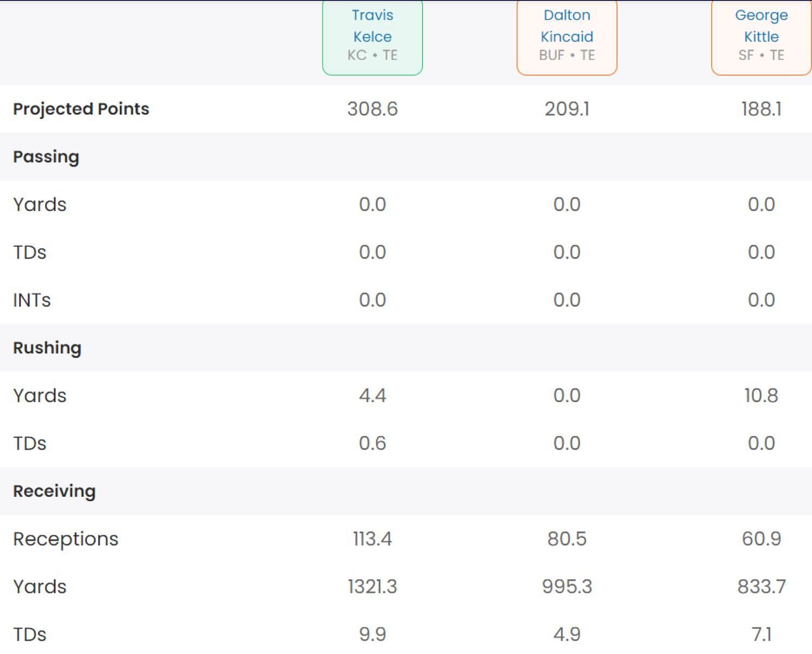Select Kelce's 308.6 projected points
This screenshot has height=654, width=812.
[372, 109]
